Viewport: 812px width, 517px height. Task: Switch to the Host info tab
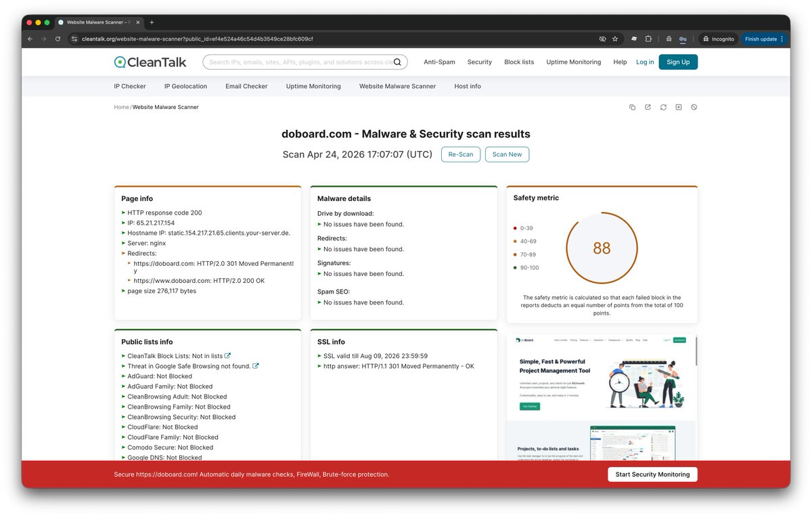[468, 87]
